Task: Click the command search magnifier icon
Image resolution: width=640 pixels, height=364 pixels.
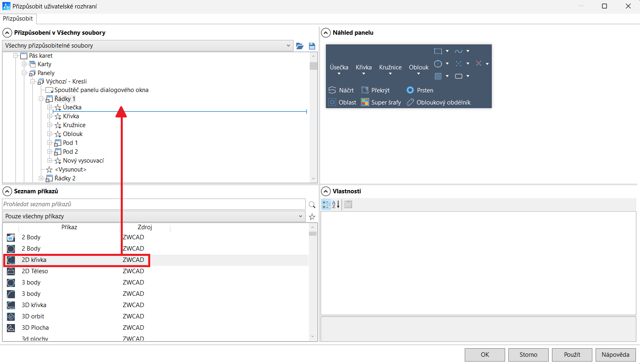Action: click(x=312, y=205)
